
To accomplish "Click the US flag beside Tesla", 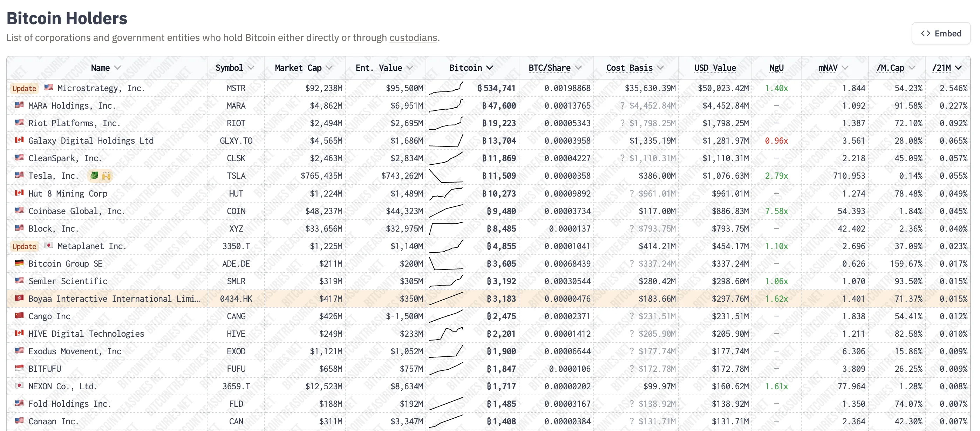I will (x=19, y=175).
